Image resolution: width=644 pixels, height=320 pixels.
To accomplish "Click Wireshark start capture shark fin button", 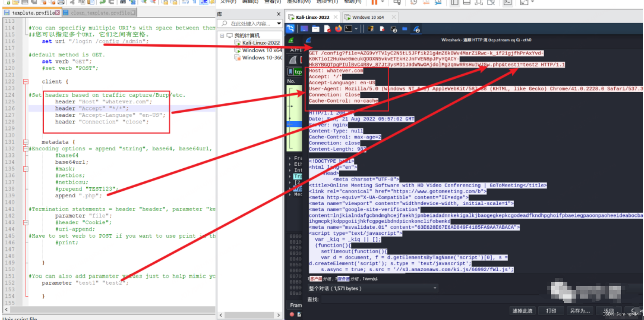I will [293, 60].
